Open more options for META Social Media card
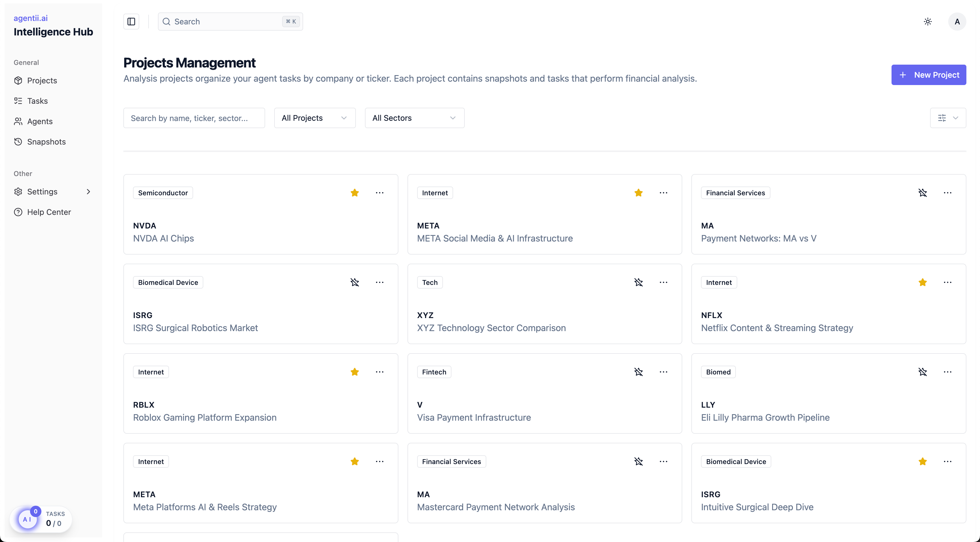Screen dimensions: 980x542 pyautogui.click(x=663, y=193)
